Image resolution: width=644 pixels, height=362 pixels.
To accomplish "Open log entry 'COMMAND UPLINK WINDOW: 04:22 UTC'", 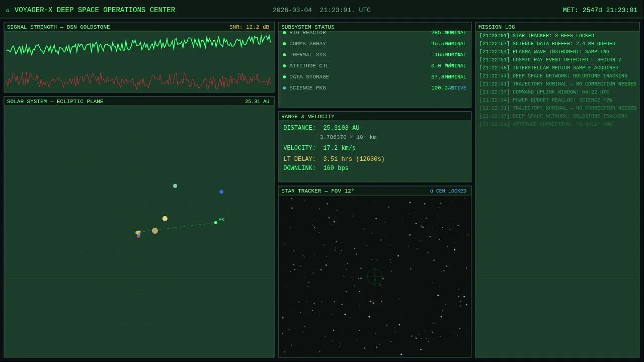I will 544,92.
